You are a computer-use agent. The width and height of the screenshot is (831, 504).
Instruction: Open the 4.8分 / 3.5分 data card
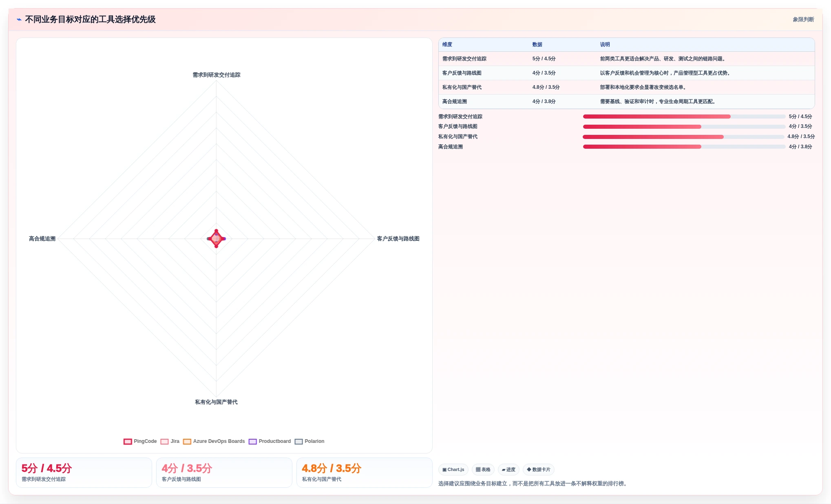click(365, 473)
